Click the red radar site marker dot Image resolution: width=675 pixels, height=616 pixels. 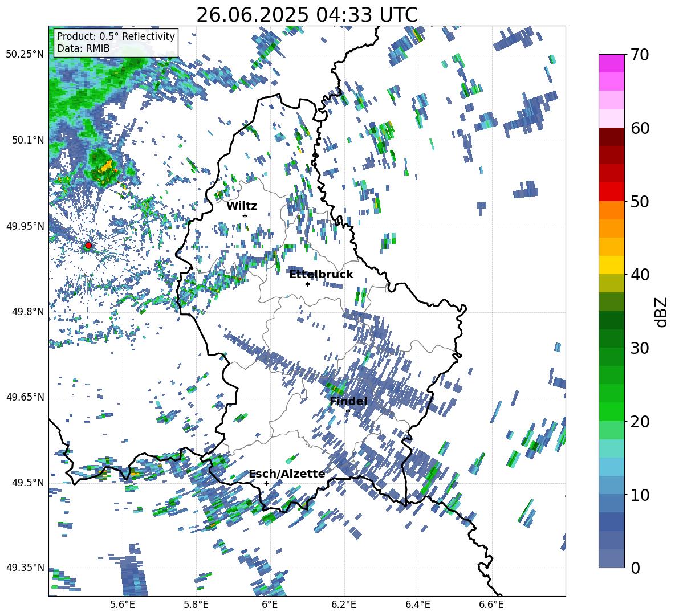click(x=88, y=246)
